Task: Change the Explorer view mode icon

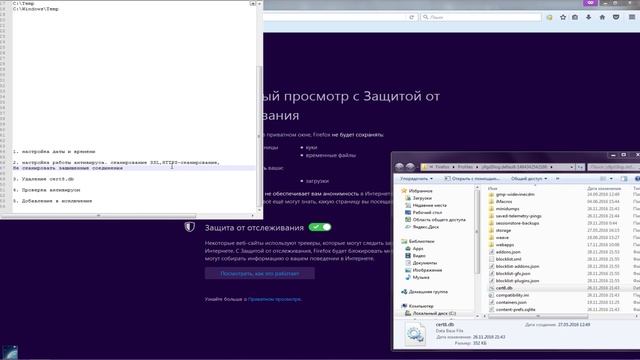Action: click(x=603, y=179)
